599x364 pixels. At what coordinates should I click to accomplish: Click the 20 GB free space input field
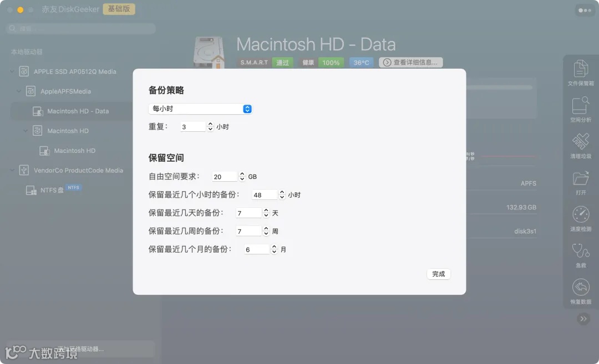pos(224,176)
